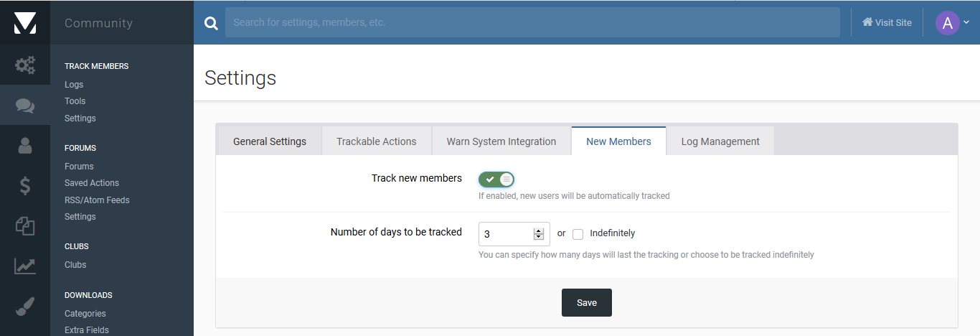The width and height of the screenshot is (980, 336).
Task: Open the Commerce dollar sign icon
Action: 25,186
